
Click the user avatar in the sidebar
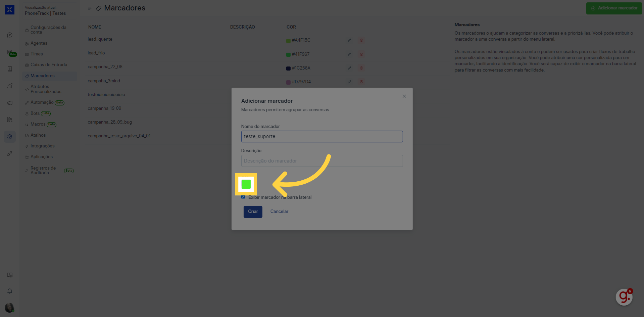click(9, 308)
